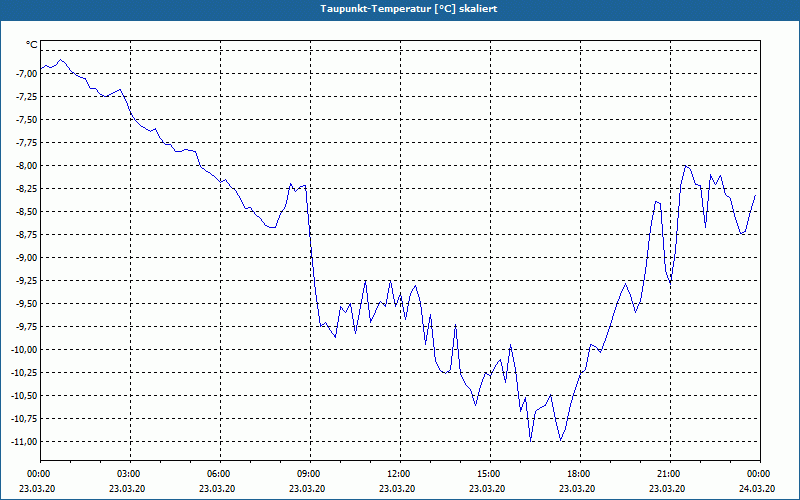Click the -10,25 y-axis label

pyautogui.click(x=24, y=372)
